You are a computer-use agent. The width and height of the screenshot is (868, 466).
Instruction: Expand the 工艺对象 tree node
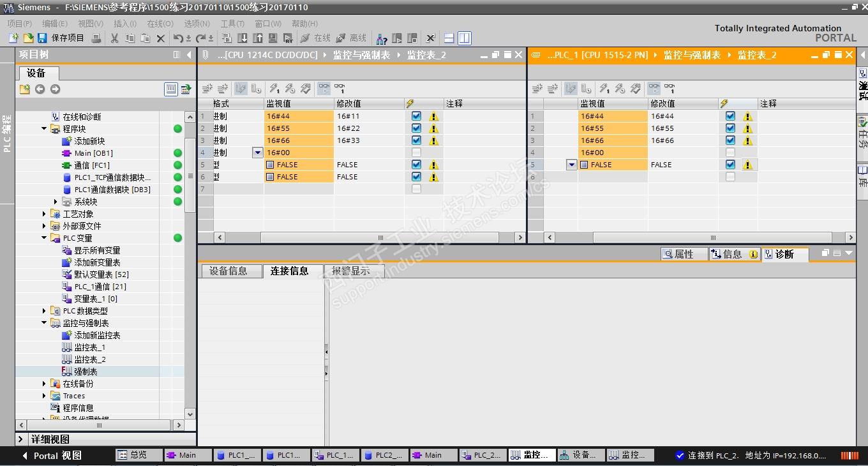tap(45, 214)
